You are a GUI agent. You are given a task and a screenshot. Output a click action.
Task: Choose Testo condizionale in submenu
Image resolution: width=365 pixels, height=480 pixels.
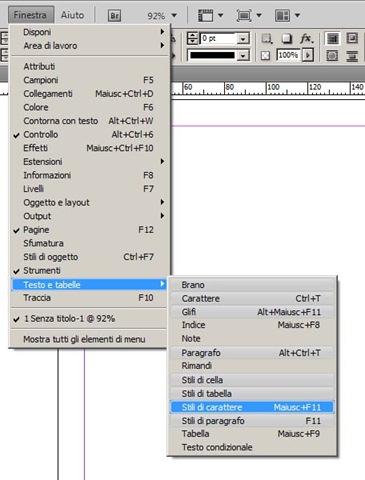coord(252,447)
